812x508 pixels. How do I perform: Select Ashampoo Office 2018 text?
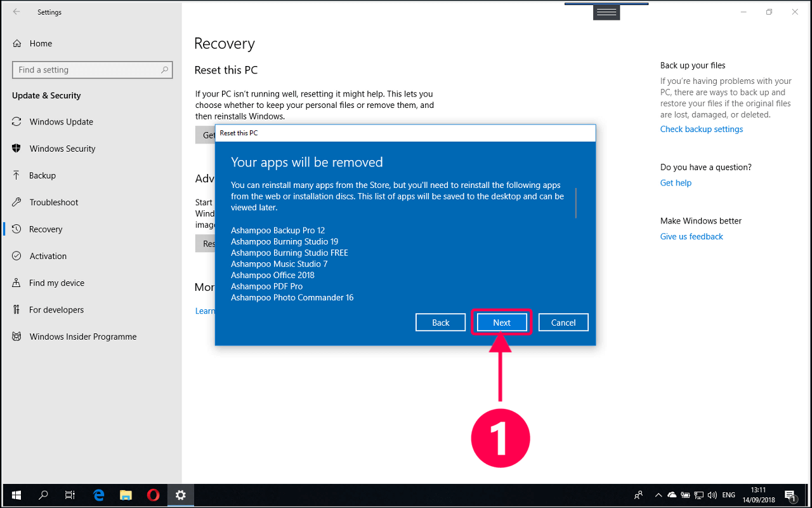[273, 275]
